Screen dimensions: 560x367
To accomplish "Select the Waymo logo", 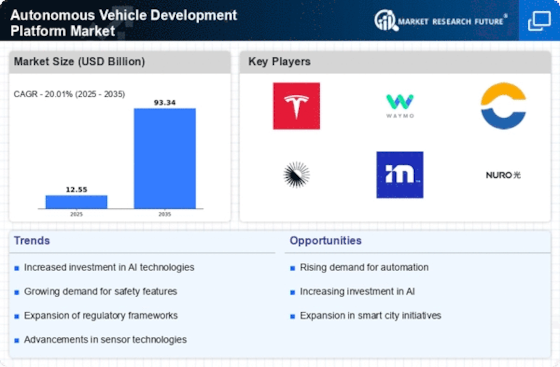I will click(400, 106).
